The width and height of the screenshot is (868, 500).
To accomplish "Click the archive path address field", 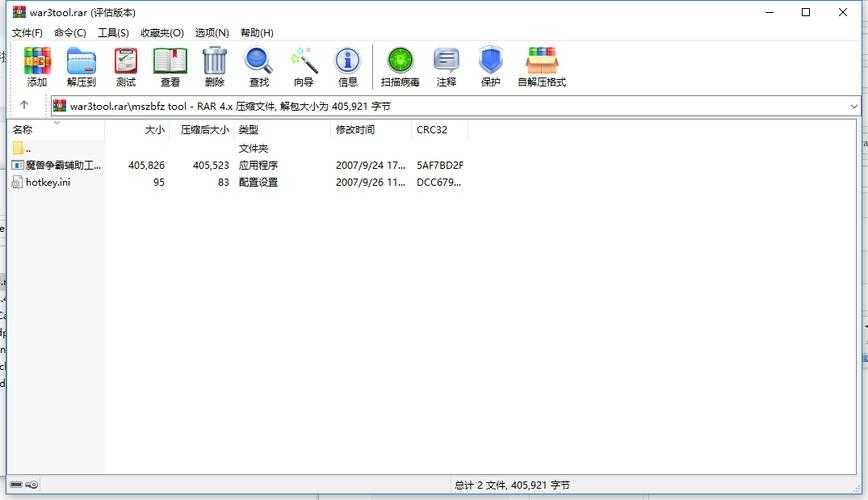I will pyautogui.click(x=456, y=106).
